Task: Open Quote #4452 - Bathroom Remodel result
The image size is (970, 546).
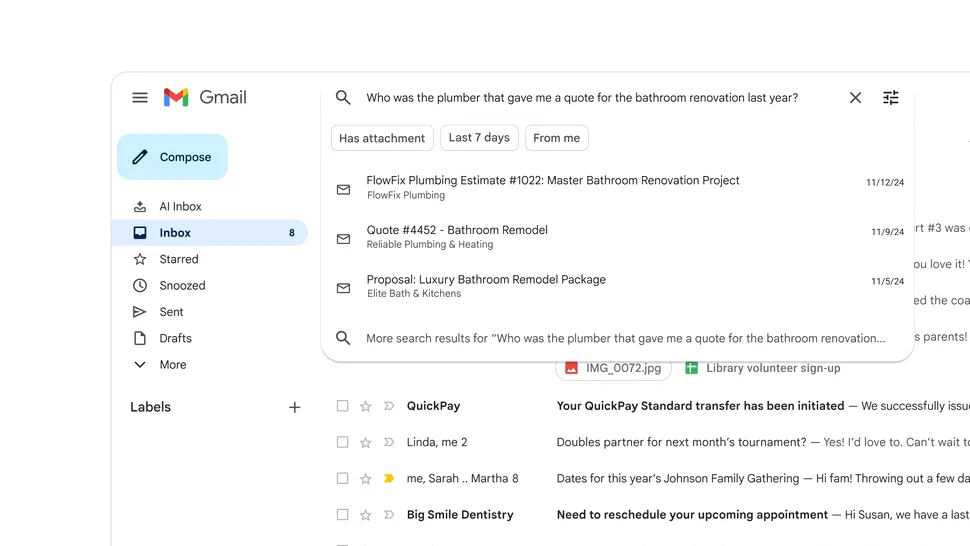Action: pyautogui.click(x=617, y=237)
